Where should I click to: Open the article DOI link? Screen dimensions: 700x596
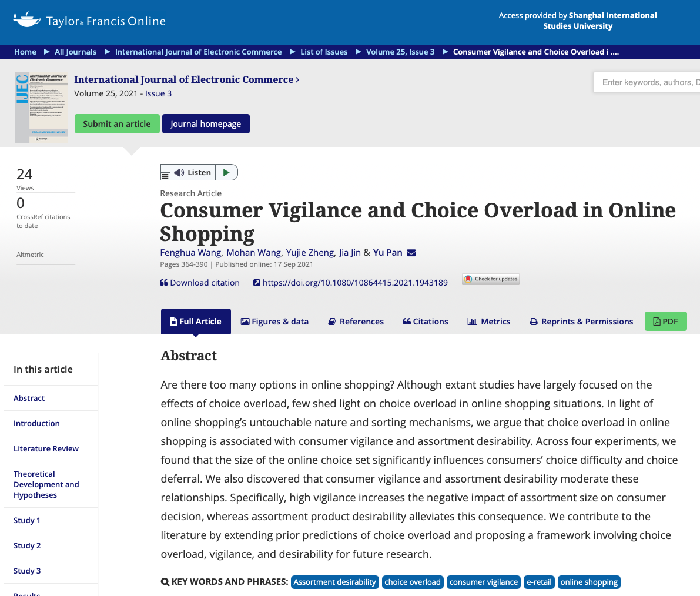[x=354, y=283]
